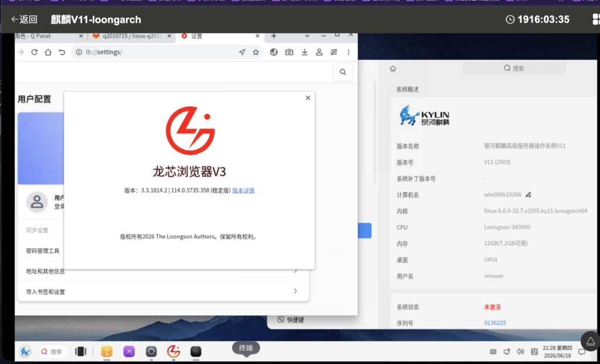This screenshot has height=364, width=600.
Task: Click the 1916:03:35 timer
Action: pos(538,19)
